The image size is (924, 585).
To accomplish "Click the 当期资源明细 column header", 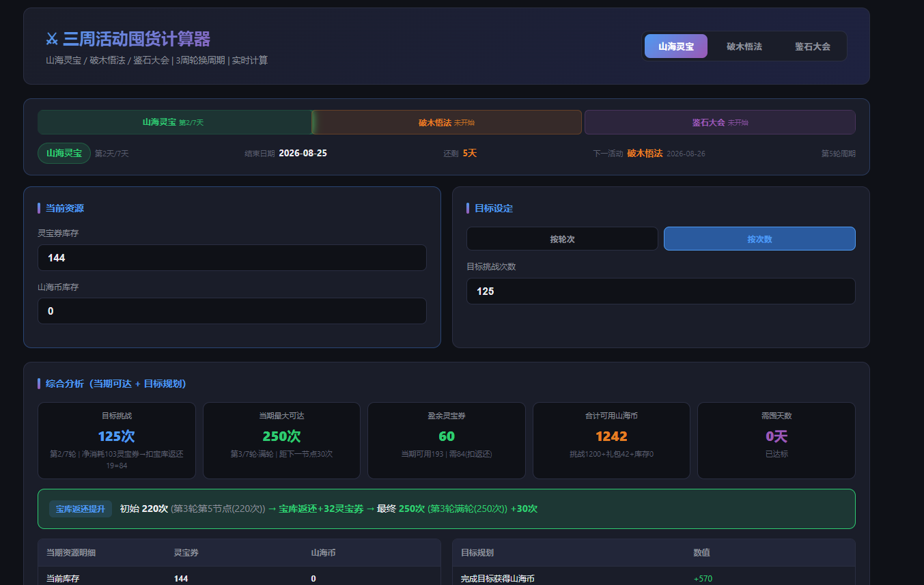I will click(71, 552).
